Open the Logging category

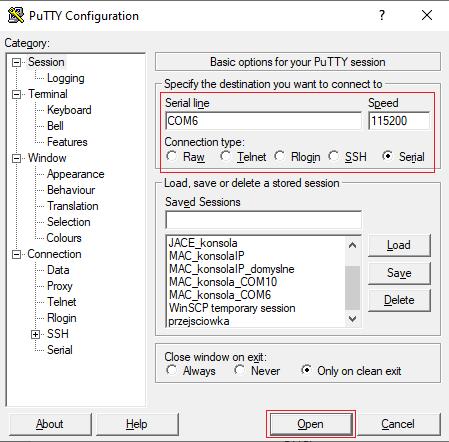[66, 78]
